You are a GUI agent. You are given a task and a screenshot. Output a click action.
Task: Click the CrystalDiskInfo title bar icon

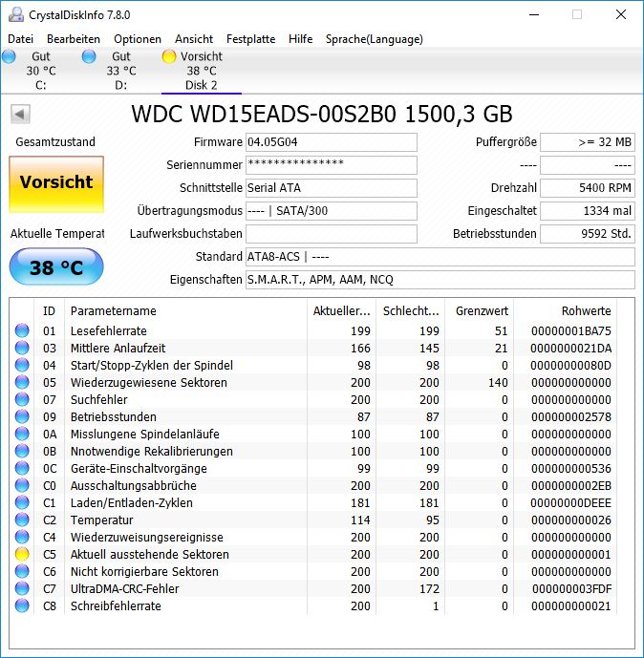pyautogui.click(x=16, y=14)
